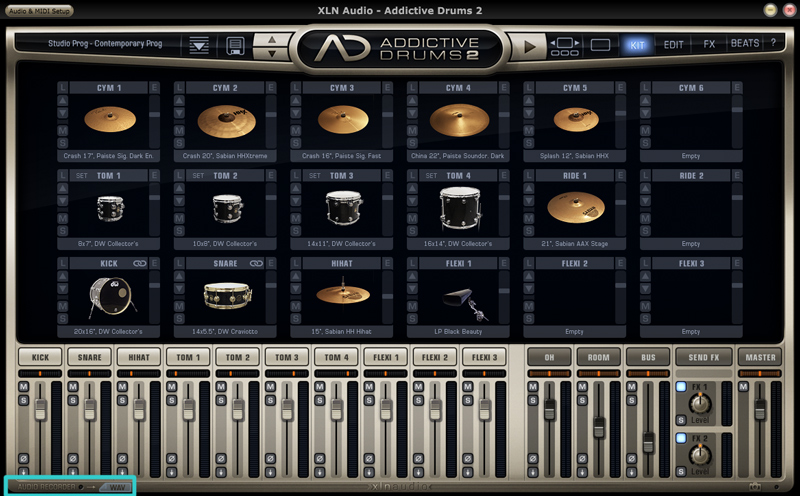800x496 pixels.
Task: Open the edit E button on CYM 4
Action: pyautogui.click(x=504, y=88)
